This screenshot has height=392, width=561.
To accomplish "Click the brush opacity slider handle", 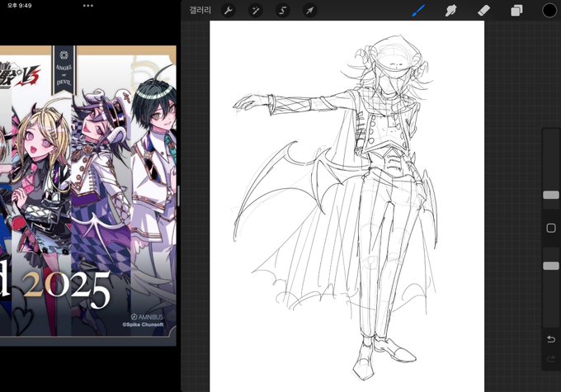I will [551, 266].
